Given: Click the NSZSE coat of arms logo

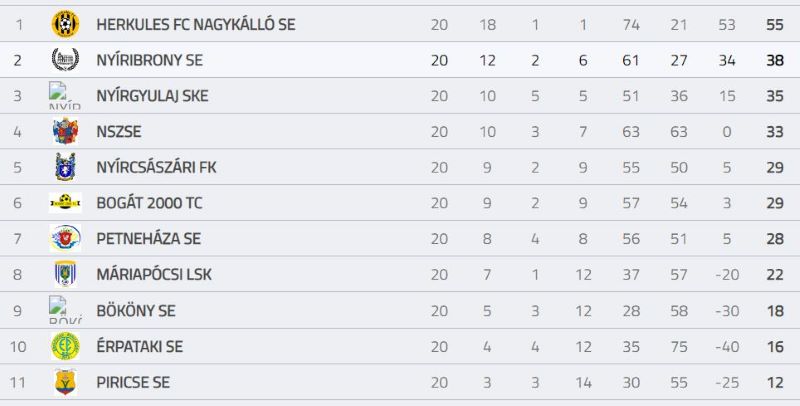Looking at the screenshot, I should (x=65, y=131).
